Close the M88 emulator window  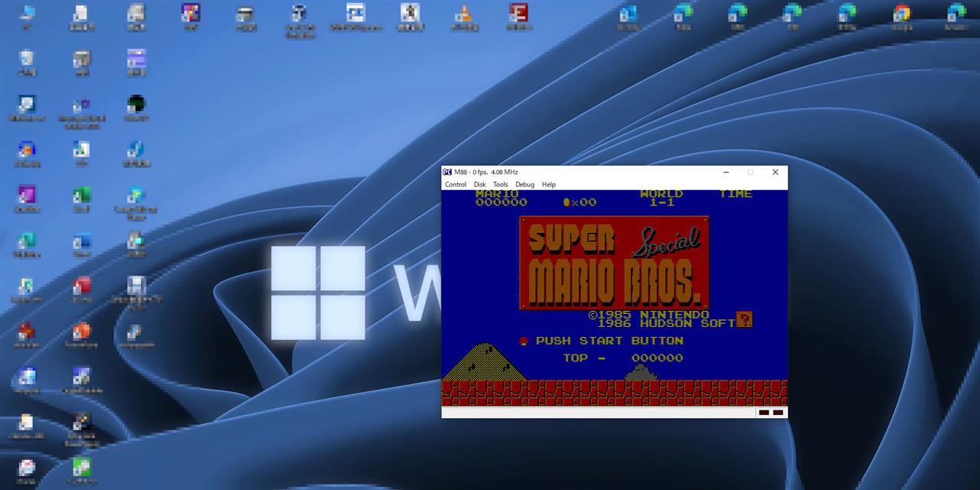pyautogui.click(x=775, y=172)
